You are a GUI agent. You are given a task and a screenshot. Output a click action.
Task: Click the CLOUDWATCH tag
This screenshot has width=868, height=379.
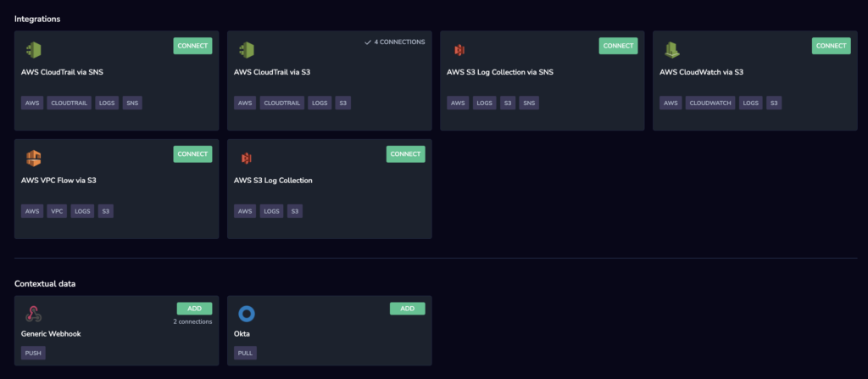coord(710,103)
